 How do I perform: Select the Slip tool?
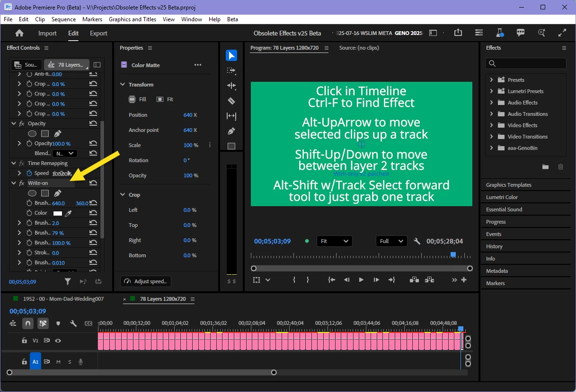(231, 116)
